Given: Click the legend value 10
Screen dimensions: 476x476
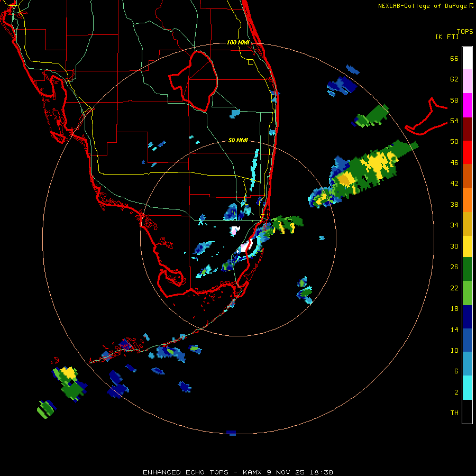Looking at the screenshot, I should [x=454, y=350].
